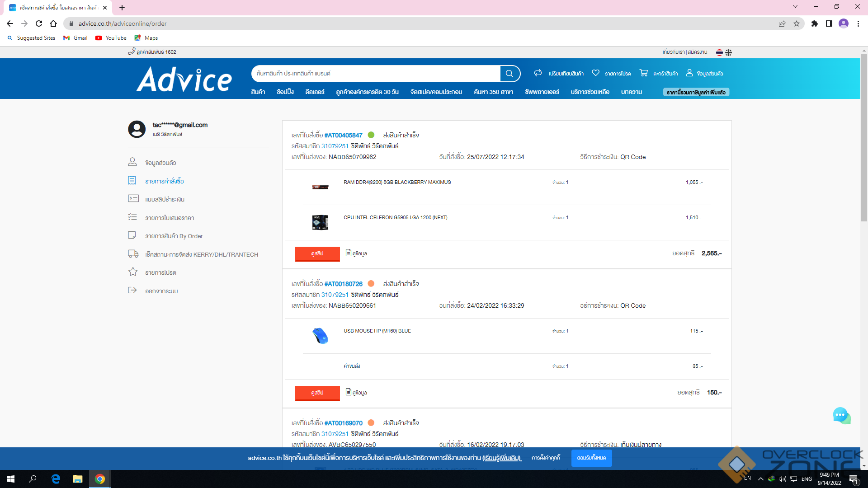The width and height of the screenshot is (868, 488).
Task: Accept all cookies button
Action: (591, 458)
